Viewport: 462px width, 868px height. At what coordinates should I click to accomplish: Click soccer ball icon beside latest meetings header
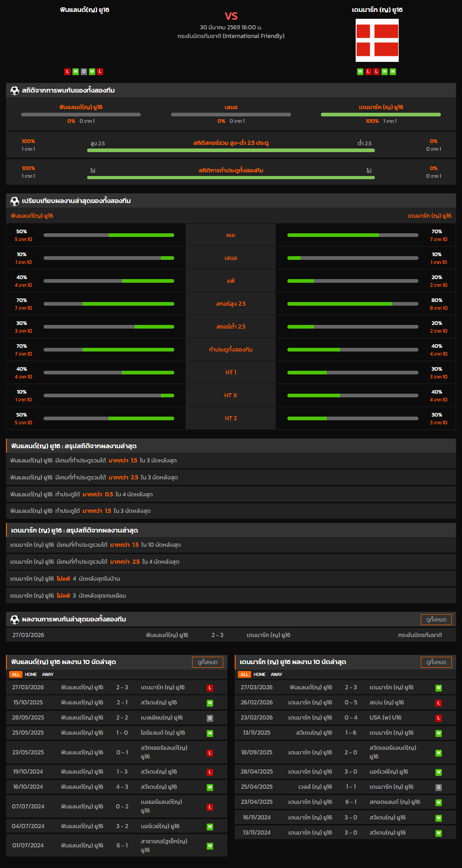click(x=15, y=620)
